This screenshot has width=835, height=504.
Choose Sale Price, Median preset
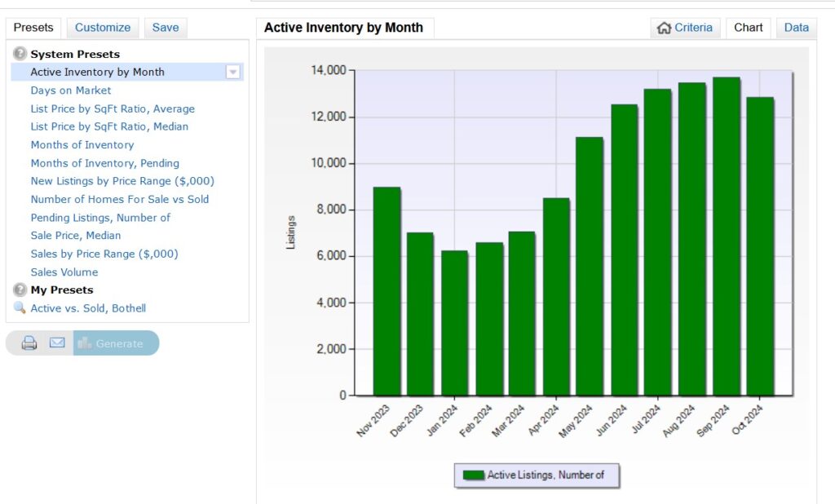click(x=76, y=236)
